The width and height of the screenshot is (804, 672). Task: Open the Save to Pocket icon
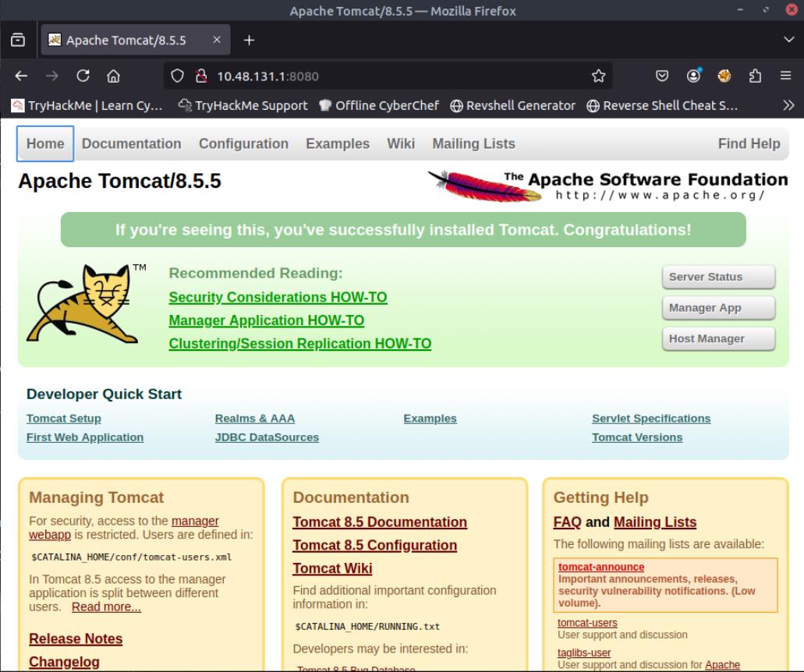click(x=662, y=76)
